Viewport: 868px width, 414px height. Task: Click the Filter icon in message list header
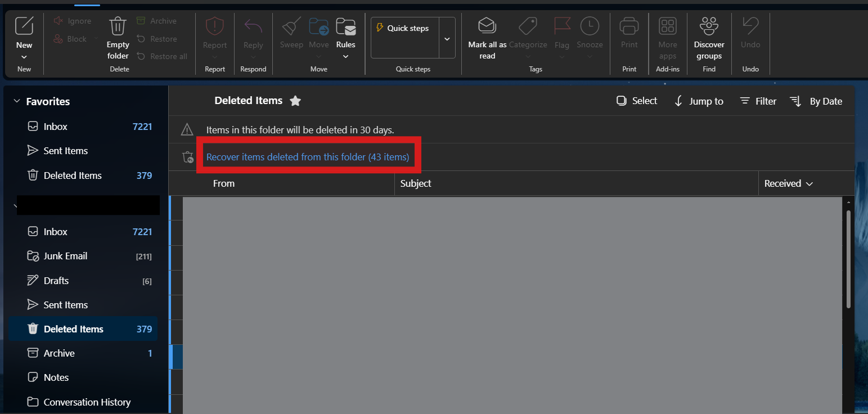pyautogui.click(x=745, y=101)
